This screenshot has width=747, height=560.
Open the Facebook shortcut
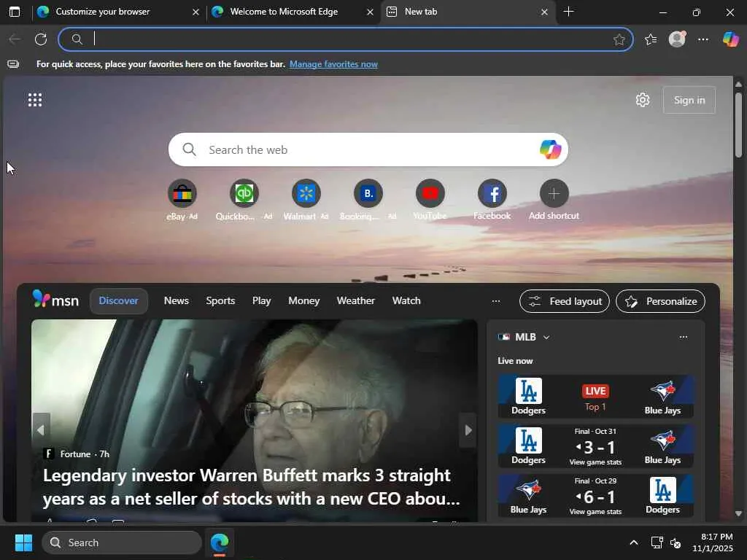[x=492, y=193]
